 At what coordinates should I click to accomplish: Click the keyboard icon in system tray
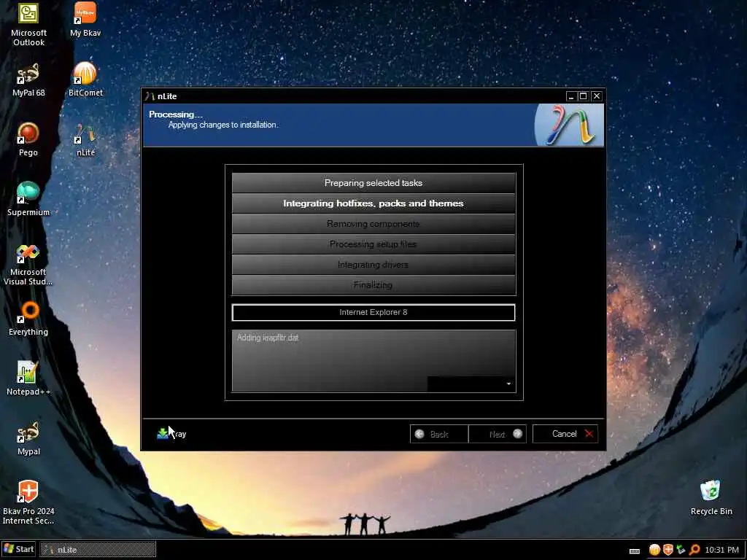(635, 551)
